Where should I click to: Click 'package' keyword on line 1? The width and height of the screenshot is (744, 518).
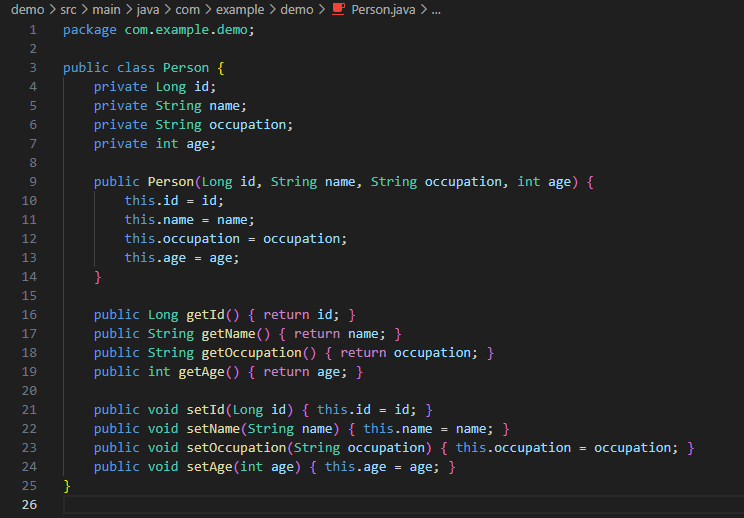(90, 30)
